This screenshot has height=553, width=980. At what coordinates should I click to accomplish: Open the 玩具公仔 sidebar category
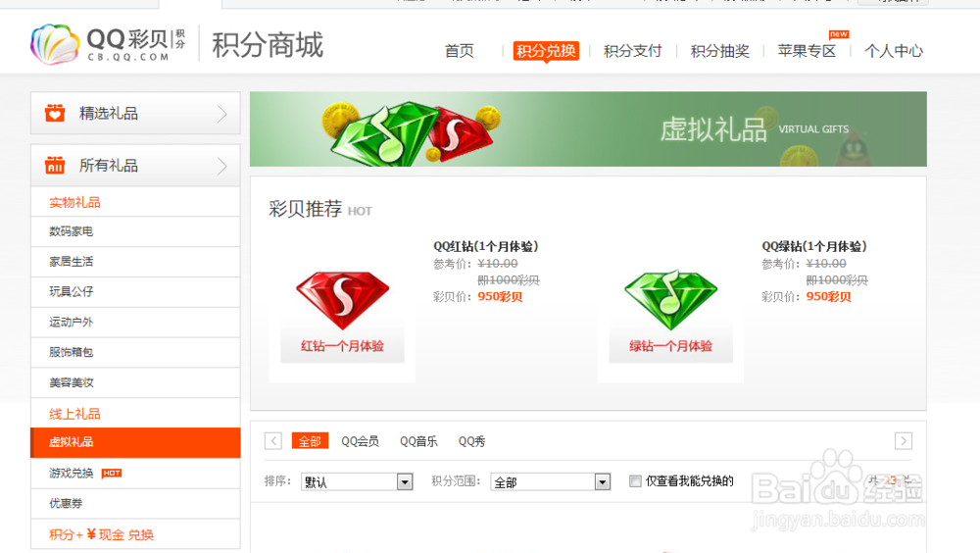pyautogui.click(x=135, y=291)
